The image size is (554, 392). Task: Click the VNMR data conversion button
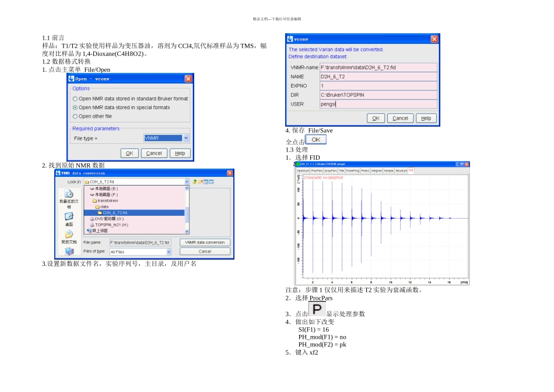(x=205, y=243)
